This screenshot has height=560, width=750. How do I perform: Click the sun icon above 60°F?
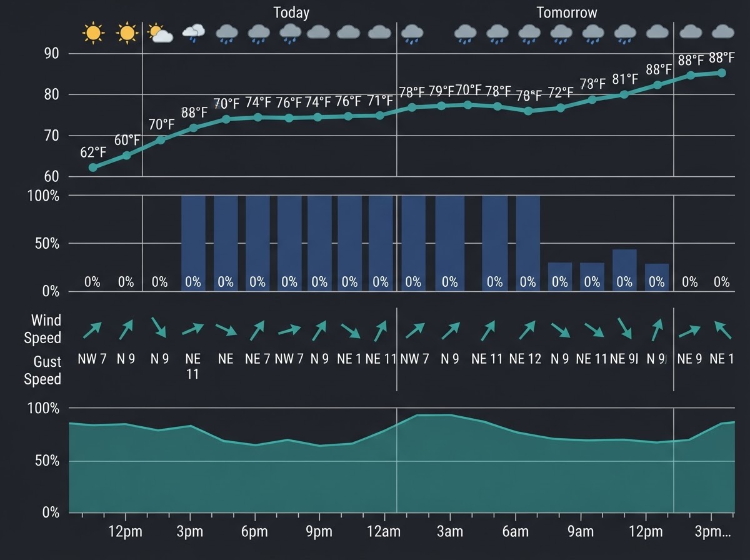pos(127,32)
